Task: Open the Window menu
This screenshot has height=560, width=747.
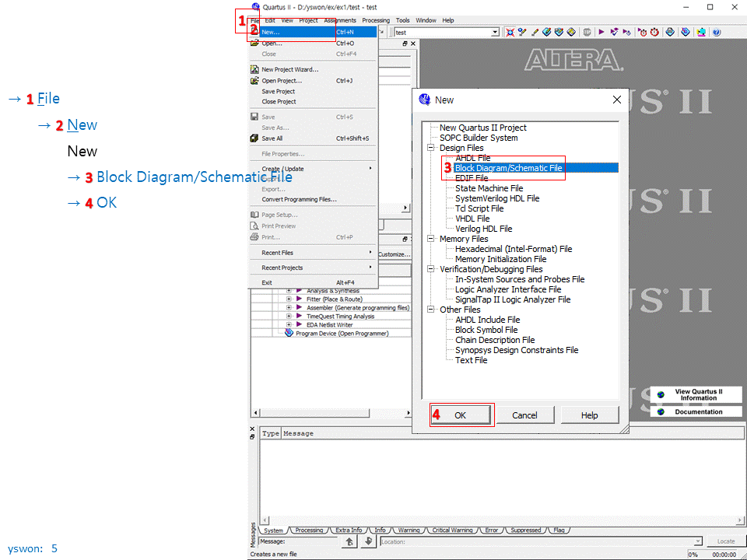Action: tap(426, 20)
